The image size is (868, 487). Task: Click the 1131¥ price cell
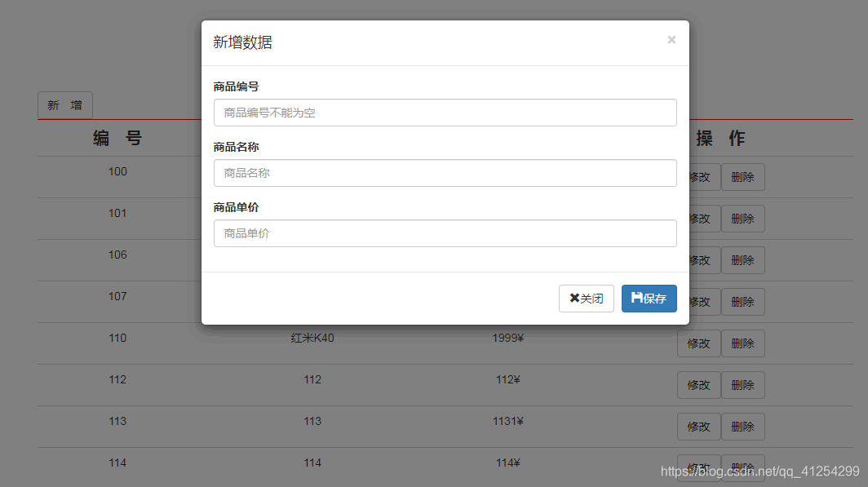coord(507,421)
